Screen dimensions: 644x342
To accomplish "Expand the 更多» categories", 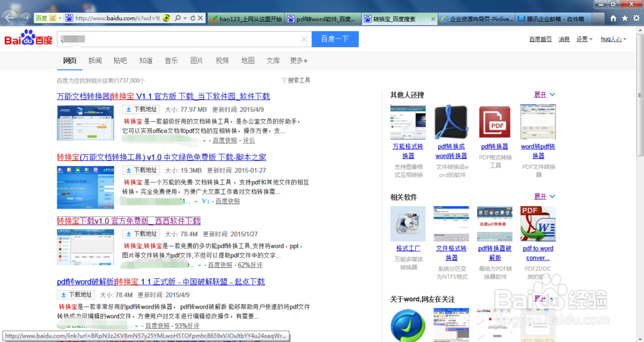I will pos(299,61).
